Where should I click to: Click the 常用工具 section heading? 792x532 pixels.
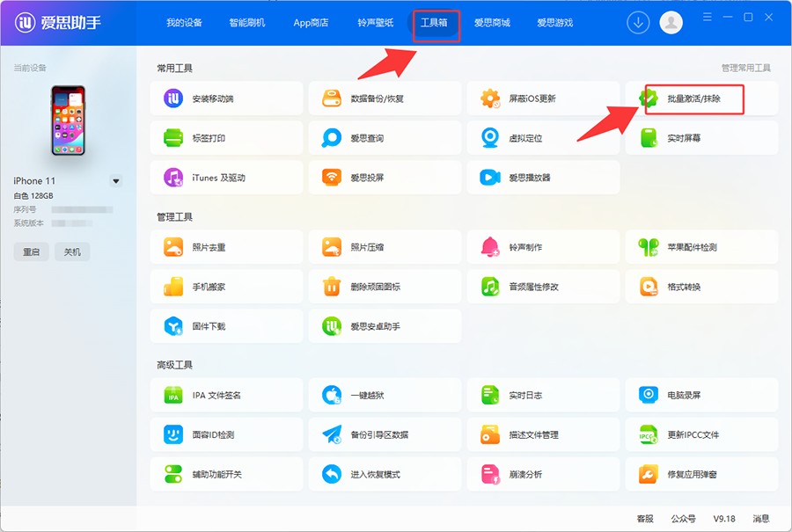[x=175, y=68]
